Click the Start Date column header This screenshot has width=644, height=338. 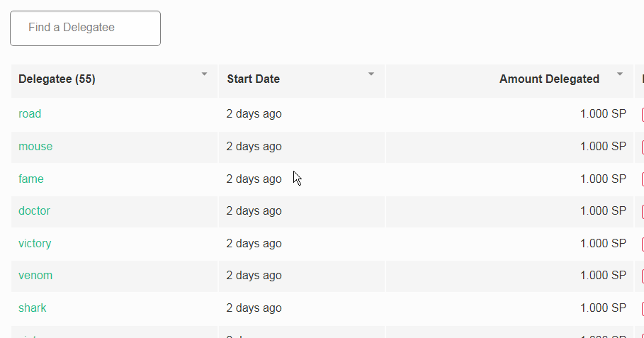point(253,79)
